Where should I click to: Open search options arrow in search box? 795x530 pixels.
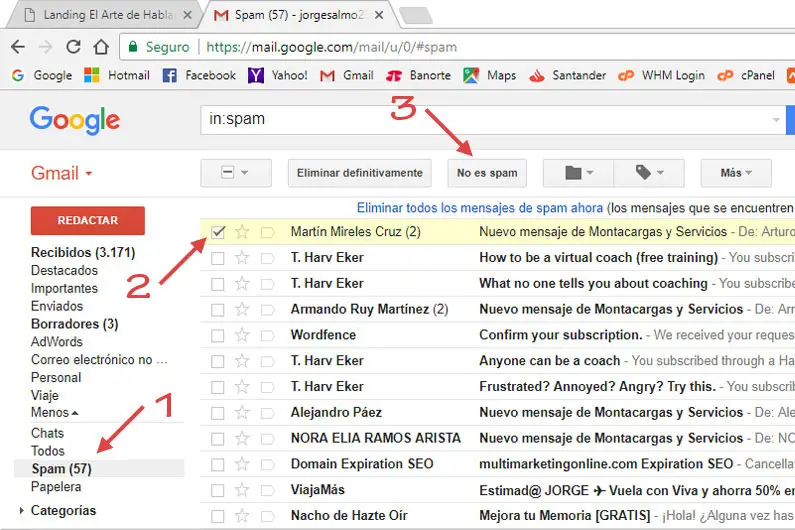pyautogui.click(x=776, y=120)
